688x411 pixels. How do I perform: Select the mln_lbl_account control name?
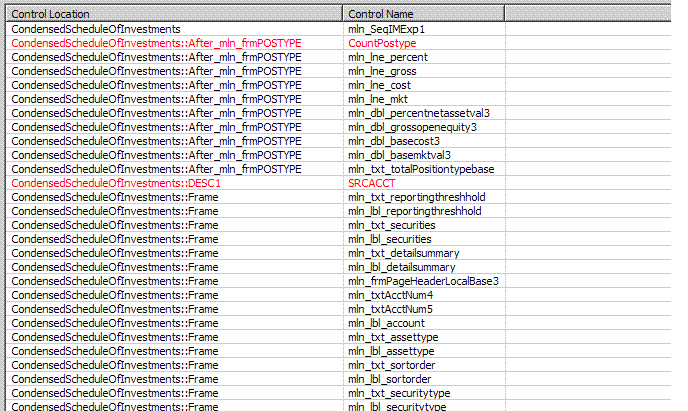point(387,323)
